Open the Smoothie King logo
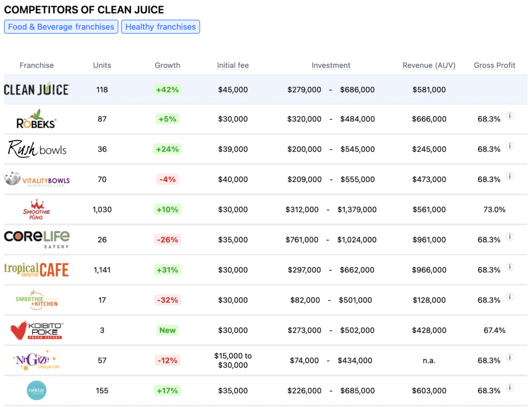This screenshot has width=532, height=411. click(37, 210)
